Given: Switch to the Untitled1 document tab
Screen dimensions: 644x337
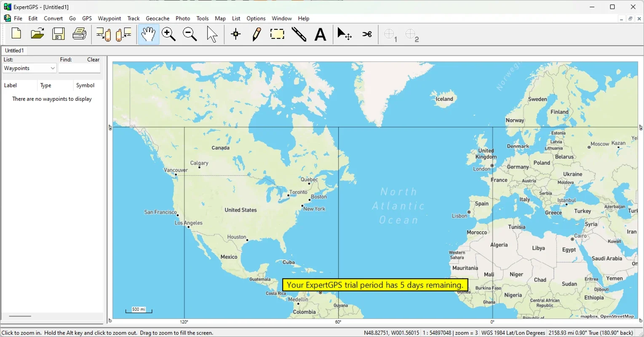Looking at the screenshot, I should [14, 51].
